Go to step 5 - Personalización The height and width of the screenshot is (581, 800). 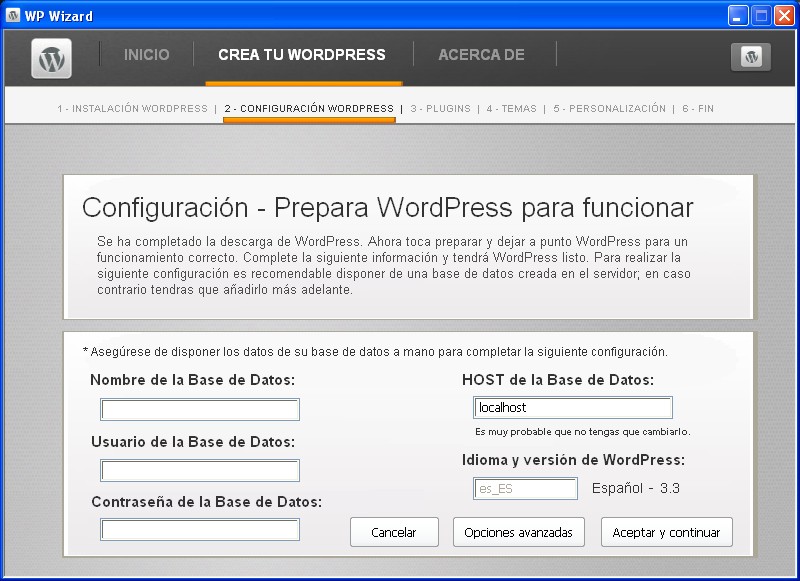pos(610,109)
